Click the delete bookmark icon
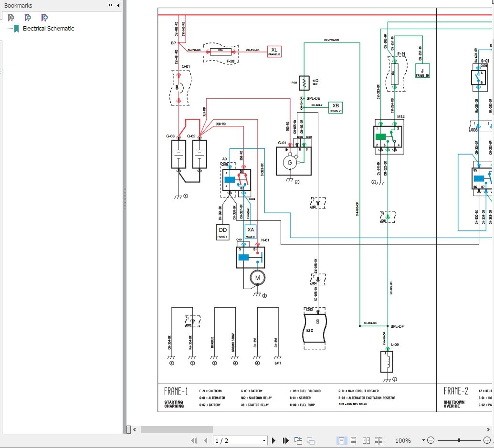The width and height of the screenshot is (494, 448). [x=11, y=18]
